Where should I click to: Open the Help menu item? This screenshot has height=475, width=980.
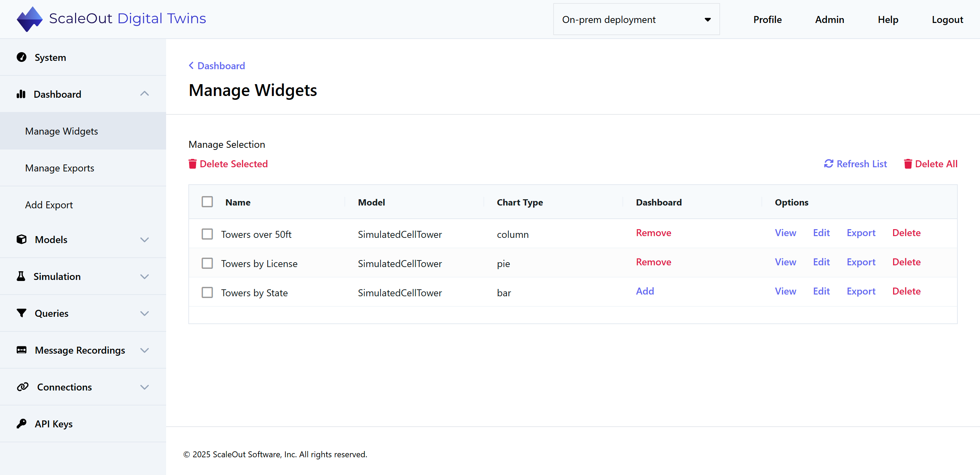[888, 19]
